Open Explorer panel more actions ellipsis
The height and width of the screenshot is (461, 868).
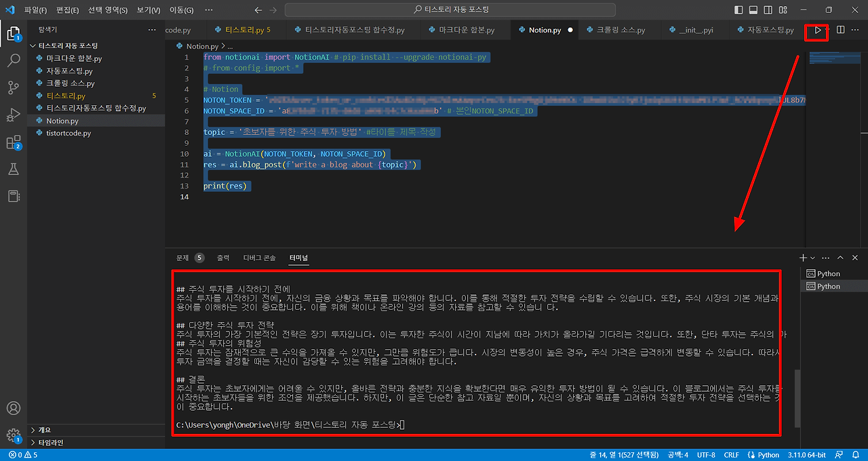152,30
